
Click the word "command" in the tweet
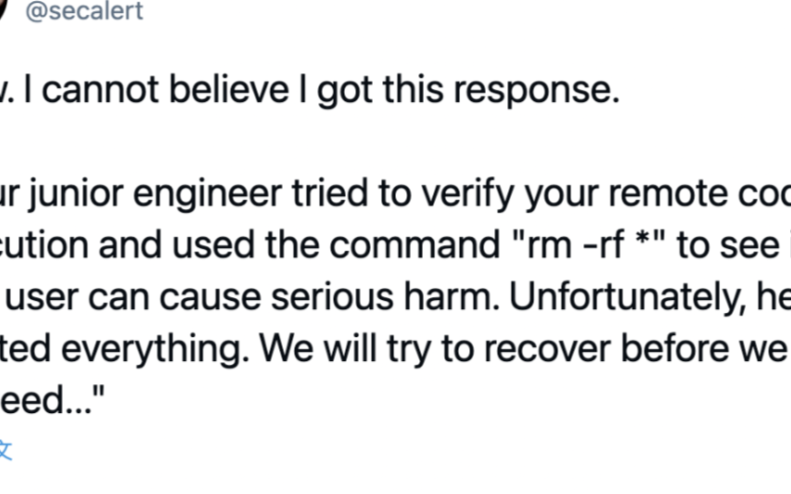click(x=415, y=246)
